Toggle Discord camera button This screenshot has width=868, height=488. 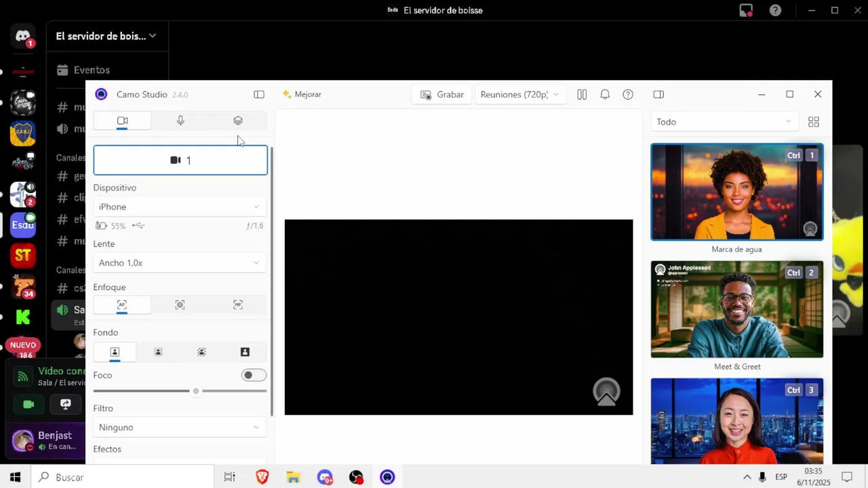point(28,404)
